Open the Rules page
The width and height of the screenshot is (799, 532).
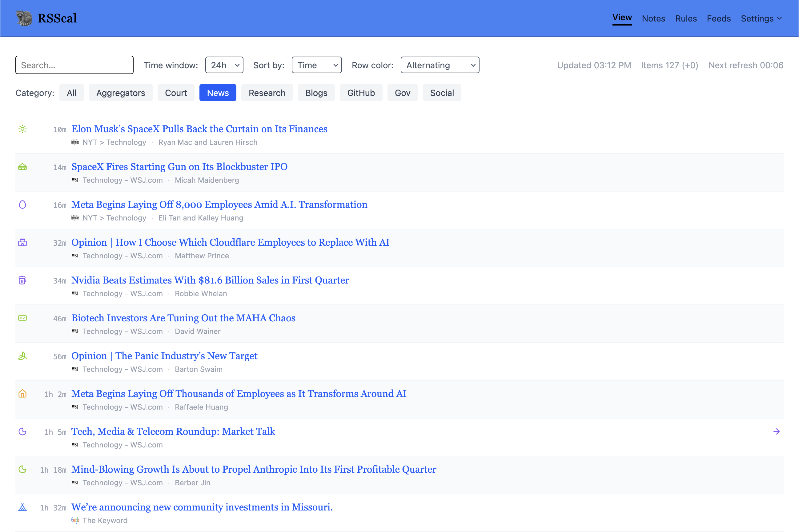686,18
